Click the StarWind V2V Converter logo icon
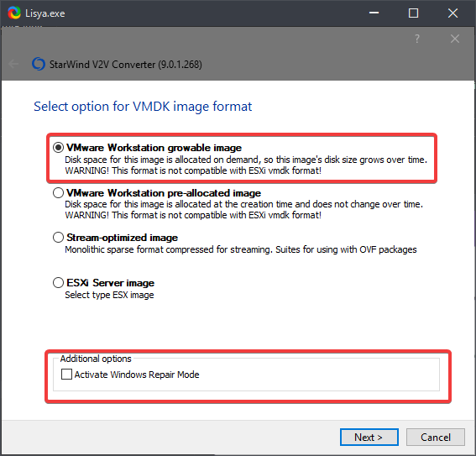Image resolution: width=476 pixels, height=456 pixels. pos(39,64)
